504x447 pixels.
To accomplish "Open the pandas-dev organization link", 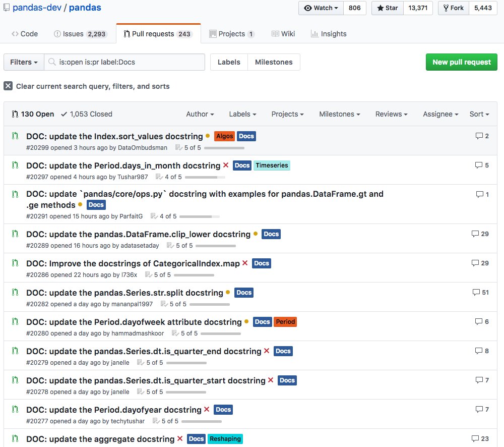I will 37,8.
